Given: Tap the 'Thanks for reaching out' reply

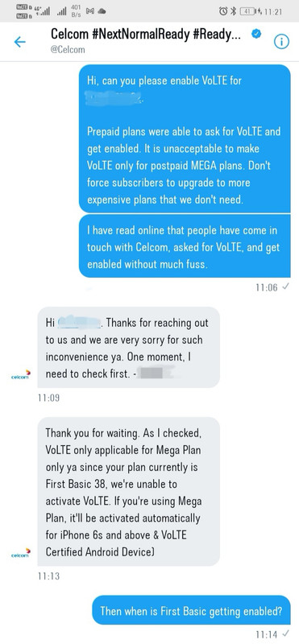Looking at the screenshot, I should point(128,347).
